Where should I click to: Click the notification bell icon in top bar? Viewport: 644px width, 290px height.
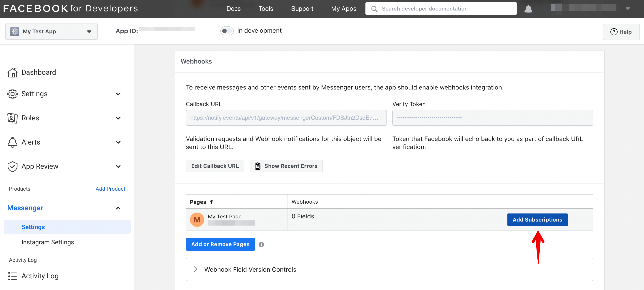pyautogui.click(x=528, y=9)
